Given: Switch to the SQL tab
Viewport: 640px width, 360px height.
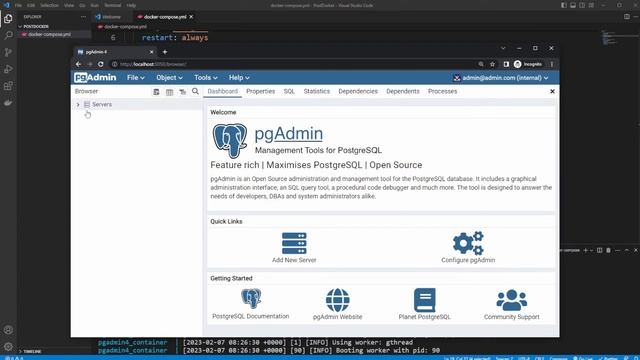Looking at the screenshot, I should [289, 91].
